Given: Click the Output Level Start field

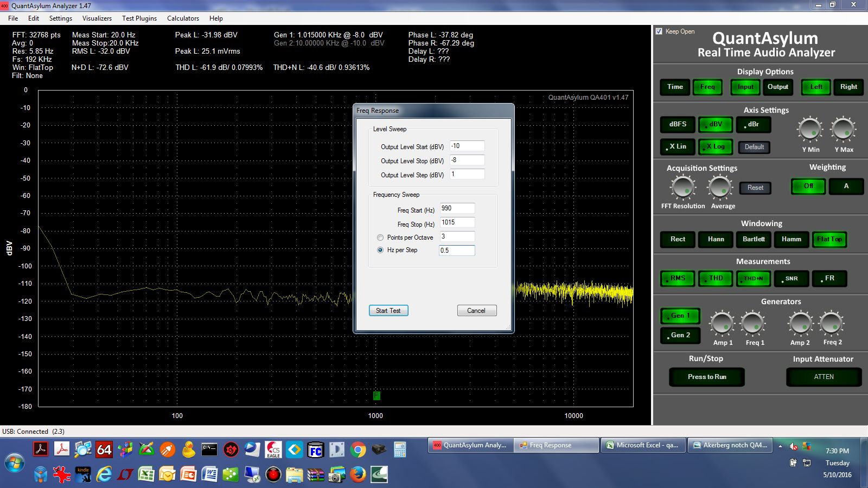Looking at the screenshot, I should [467, 146].
